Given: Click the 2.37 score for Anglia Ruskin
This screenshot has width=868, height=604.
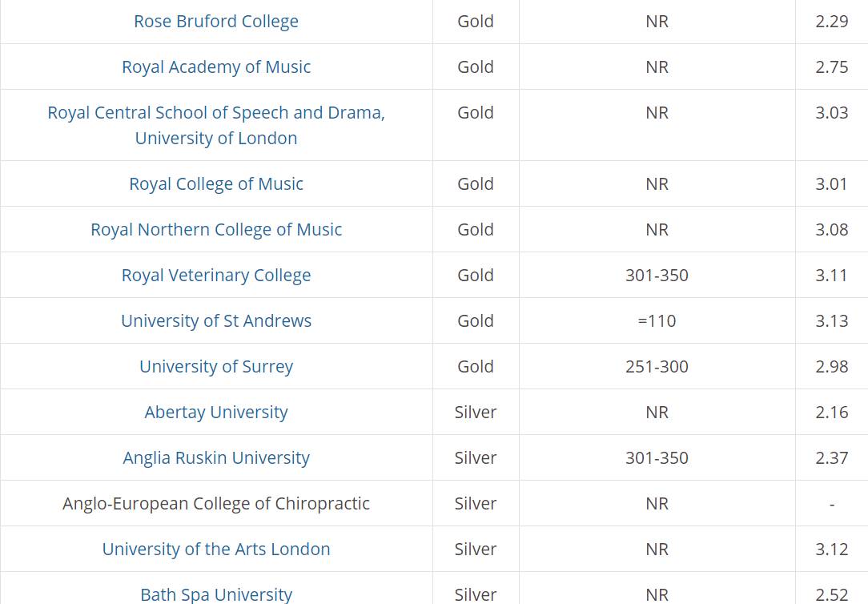Looking at the screenshot, I should (831, 458).
